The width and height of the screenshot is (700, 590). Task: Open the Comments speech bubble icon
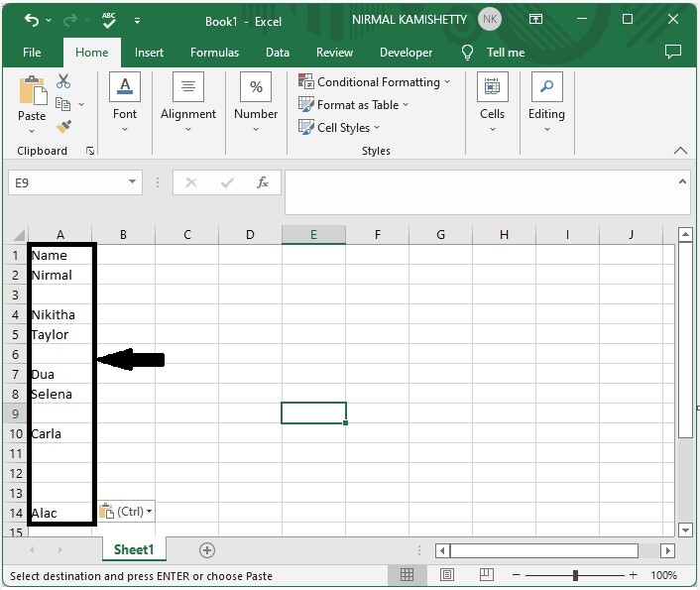coord(673,52)
